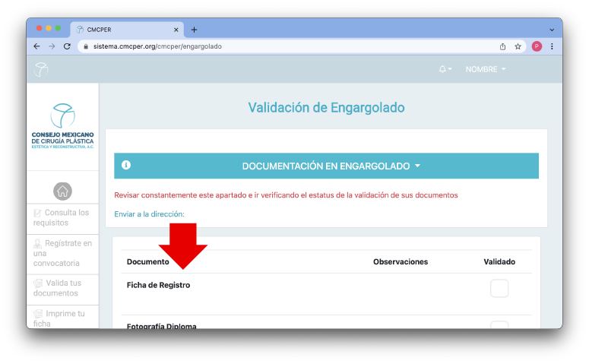Select the Ficha de Registro row label
The image size is (589, 364).
[x=158, y=285]
